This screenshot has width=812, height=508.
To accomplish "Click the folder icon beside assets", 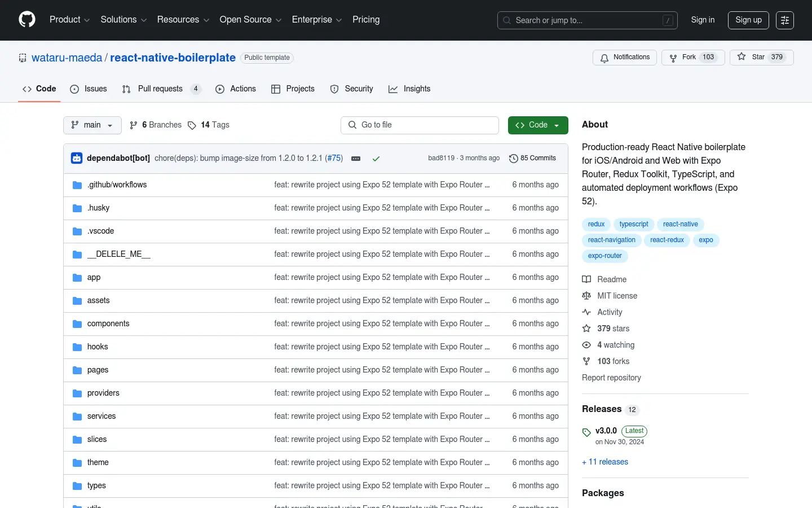I will pos(77,301).
